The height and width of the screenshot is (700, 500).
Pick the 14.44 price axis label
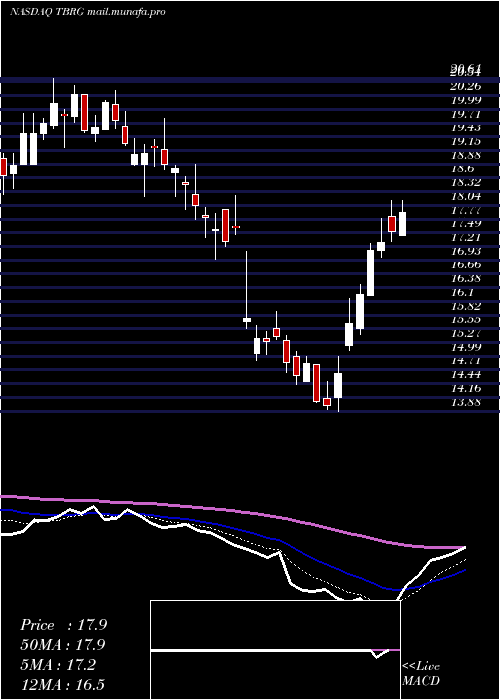pos(466,375)
